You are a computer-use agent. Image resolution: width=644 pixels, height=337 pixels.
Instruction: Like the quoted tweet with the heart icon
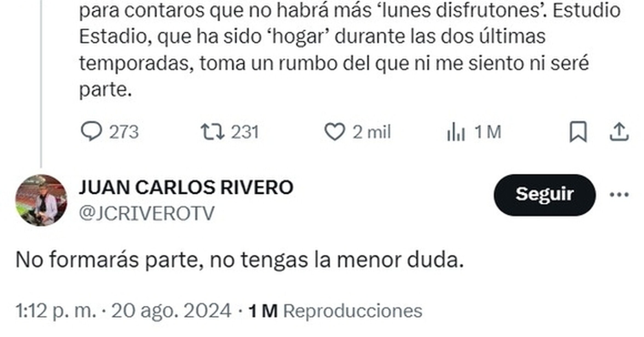point(335,132)
